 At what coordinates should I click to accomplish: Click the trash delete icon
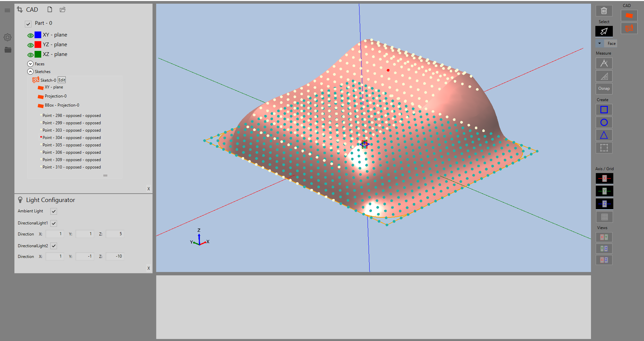(604, 11)
